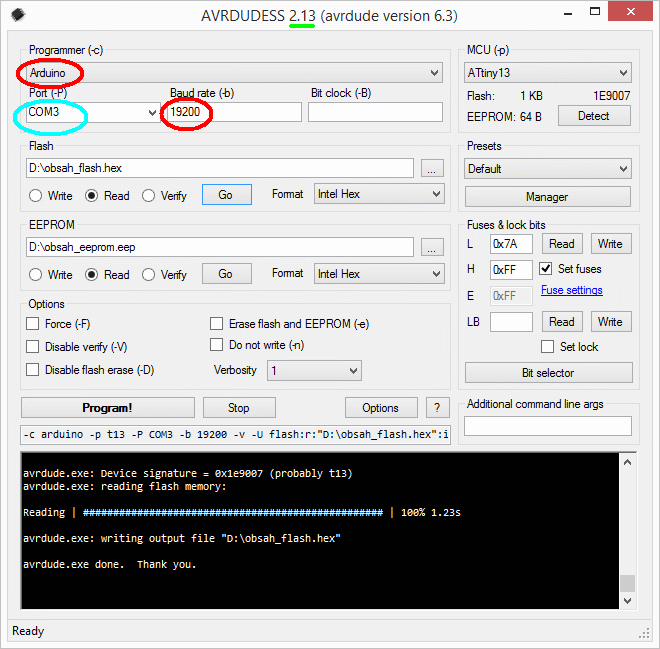Click the 1E9007 signature text

click(x=612, y=96)
